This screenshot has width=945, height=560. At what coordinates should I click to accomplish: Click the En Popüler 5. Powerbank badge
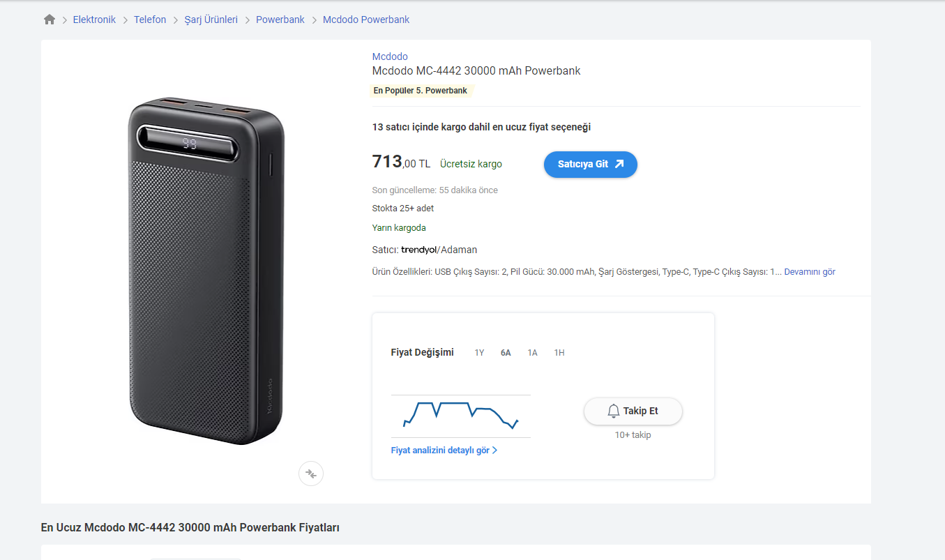420,91
